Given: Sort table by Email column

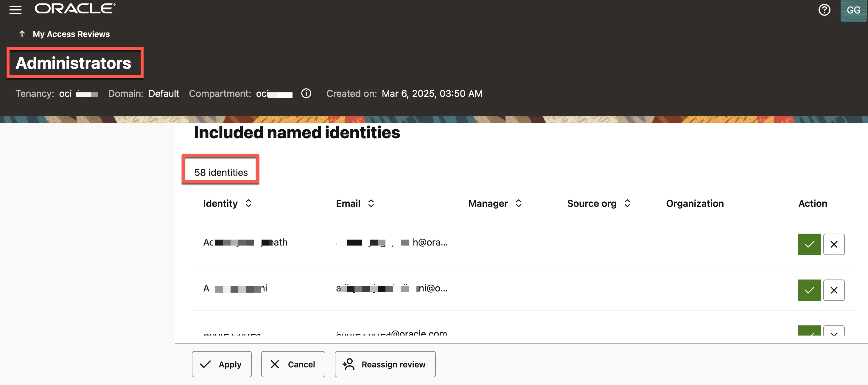Looking at the screenshot, I should pyautogui.click(x=371, y=203).
